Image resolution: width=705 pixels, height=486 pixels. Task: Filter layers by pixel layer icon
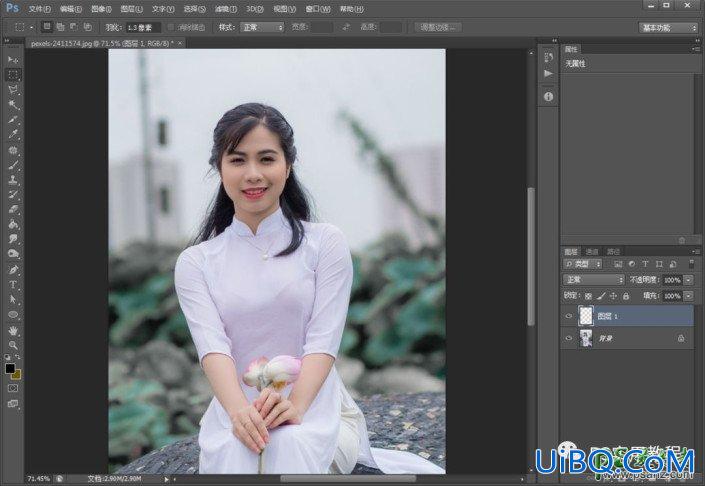618,264
